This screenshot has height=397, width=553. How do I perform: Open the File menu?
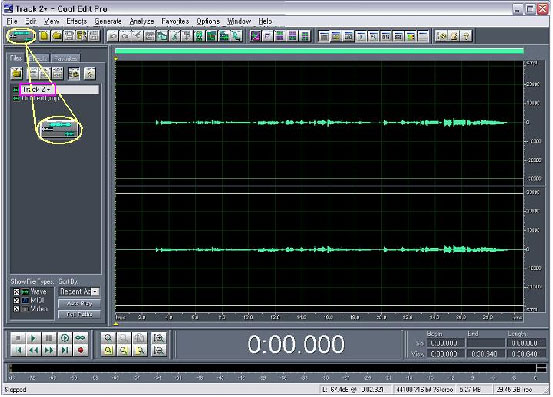(12, 21)
